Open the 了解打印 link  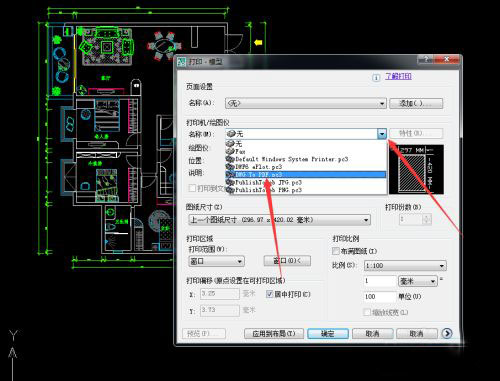tap(398, 76)
